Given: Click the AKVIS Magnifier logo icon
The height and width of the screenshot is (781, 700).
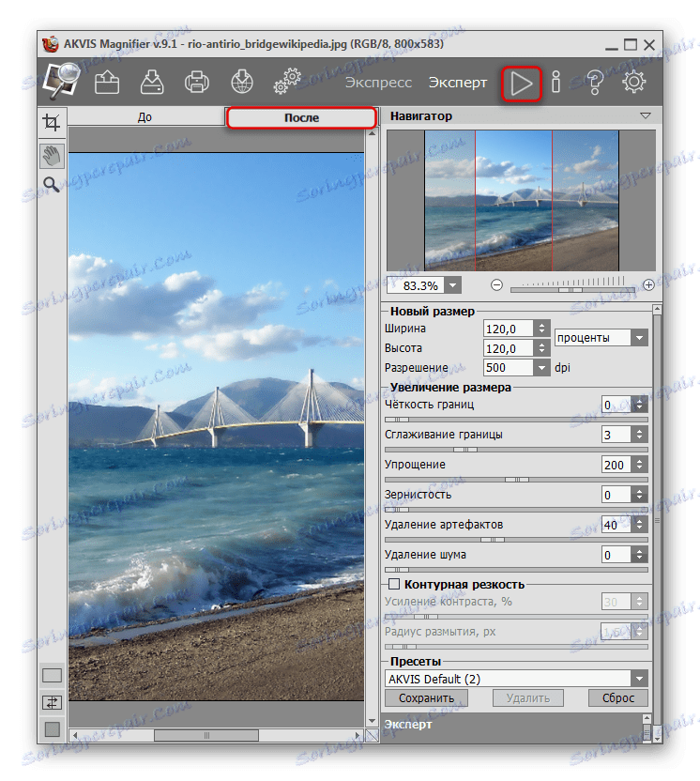Looking at the screenshot, I should pos(62,80).
